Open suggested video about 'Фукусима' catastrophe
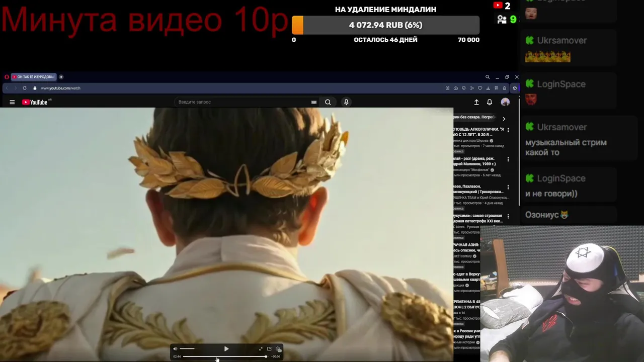This screenshot has height=362, width=644. click(478, 218)
